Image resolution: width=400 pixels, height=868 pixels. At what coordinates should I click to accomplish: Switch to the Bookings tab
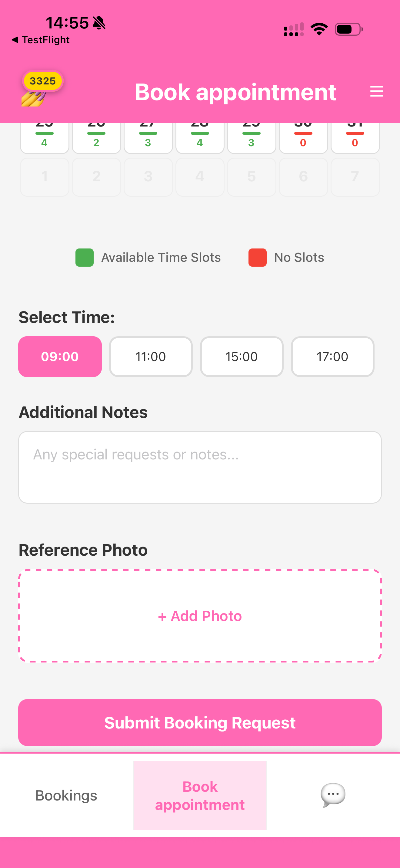[x=66, y=795]
